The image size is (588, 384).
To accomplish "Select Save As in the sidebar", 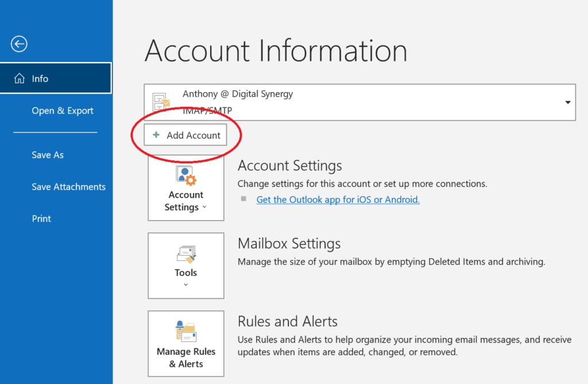I will [47, 155].
